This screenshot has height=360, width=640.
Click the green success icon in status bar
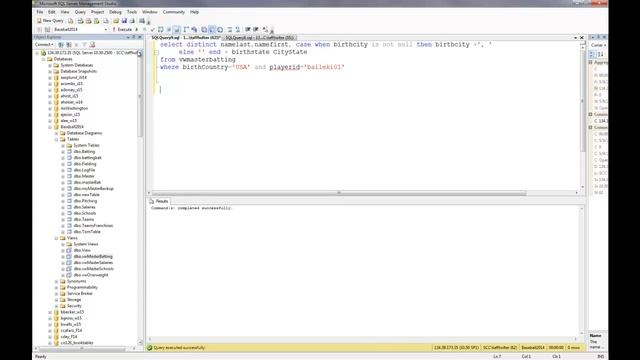pos(149,348)
